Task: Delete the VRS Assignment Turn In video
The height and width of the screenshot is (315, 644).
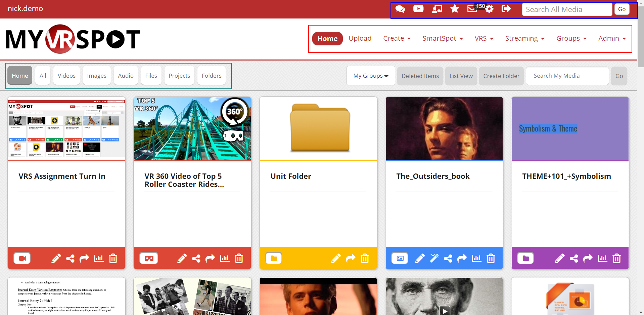Action: click(113, 258)
